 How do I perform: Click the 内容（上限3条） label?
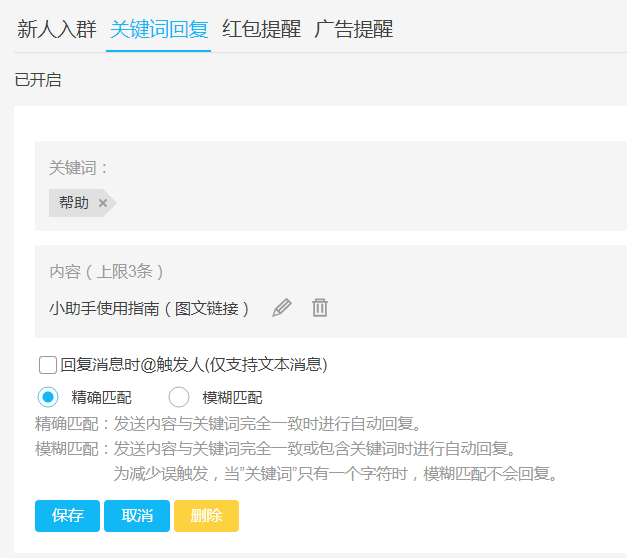pos(106,272)
